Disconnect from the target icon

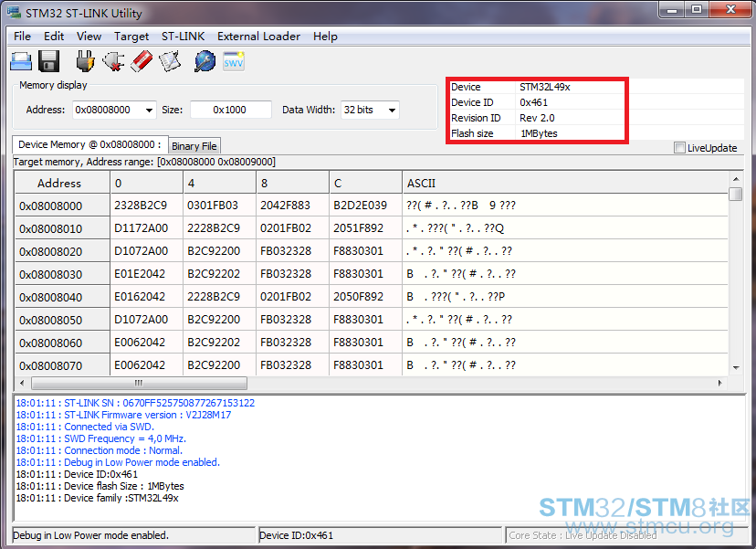[x=113, y=62]
